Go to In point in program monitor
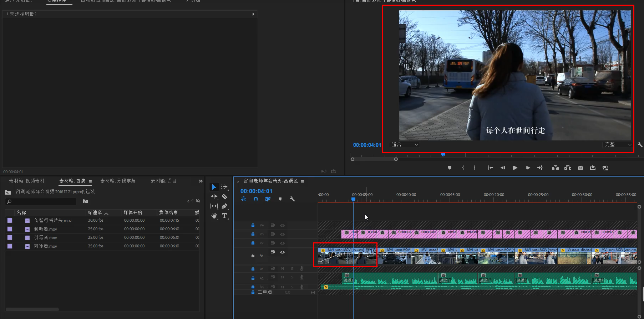The image size is (644, 319). [491, 168]
